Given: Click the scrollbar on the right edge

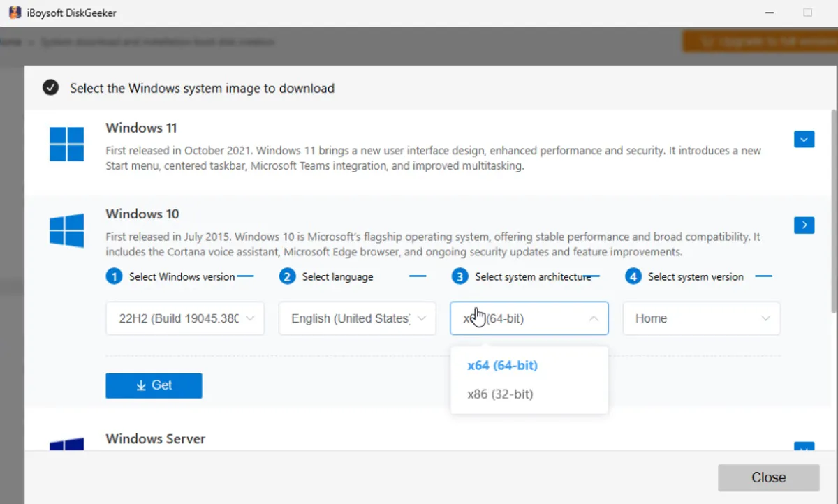Looking at the screenshot, I should (833, 209).
